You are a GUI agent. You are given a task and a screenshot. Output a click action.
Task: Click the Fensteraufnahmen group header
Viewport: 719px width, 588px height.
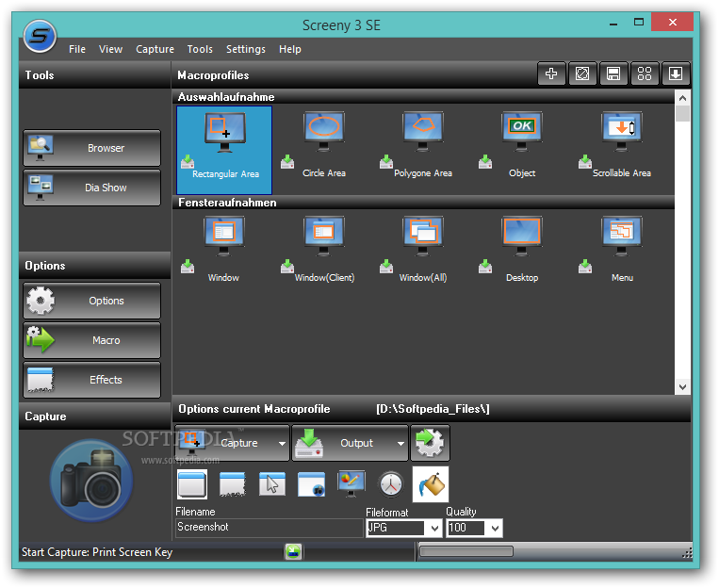pos(423,203)
